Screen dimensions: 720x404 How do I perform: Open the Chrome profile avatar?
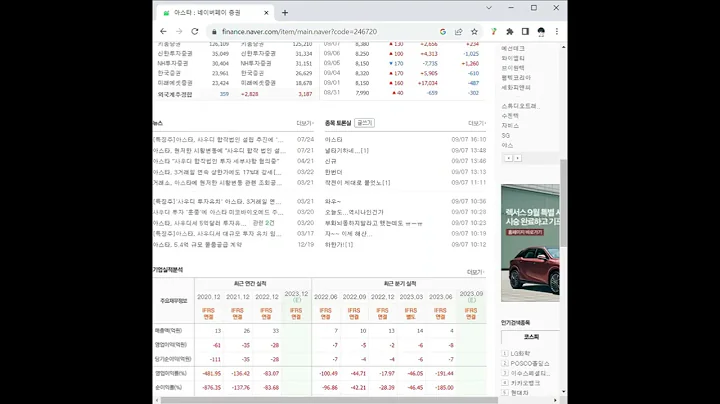click(x=541, y=32)
